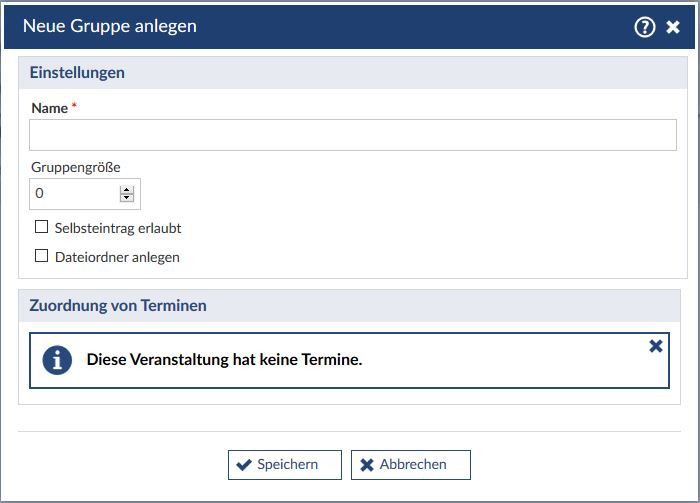Click the X icon on the Abbrechen button
This screenshot has height=503, width=700.
click(366, 465)
